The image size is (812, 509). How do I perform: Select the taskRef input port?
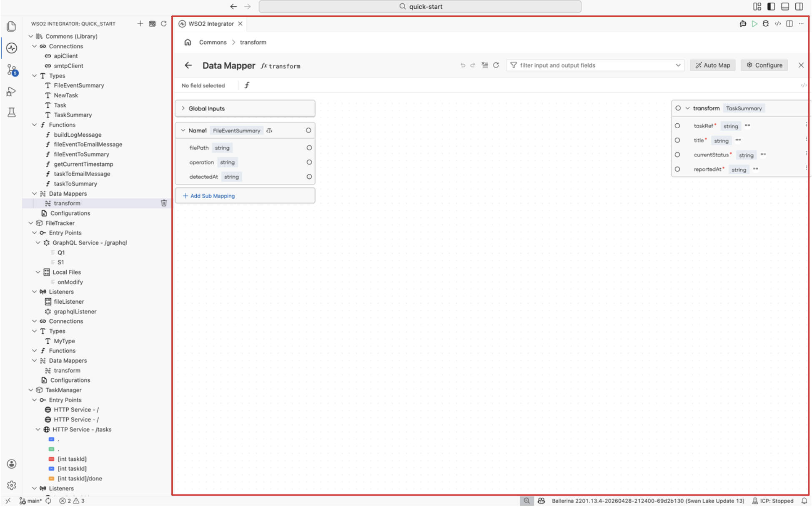pyautogui.click(x=677, y=126)
